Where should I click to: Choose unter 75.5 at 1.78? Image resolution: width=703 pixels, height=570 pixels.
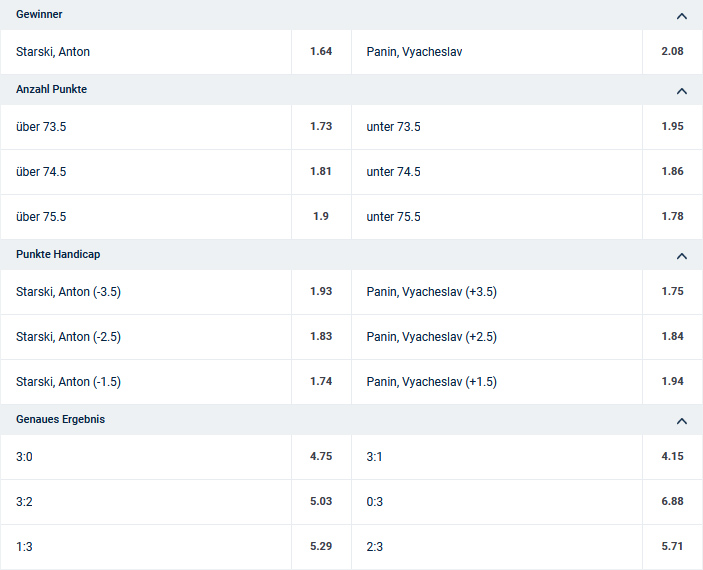click(x=672, y=217)
